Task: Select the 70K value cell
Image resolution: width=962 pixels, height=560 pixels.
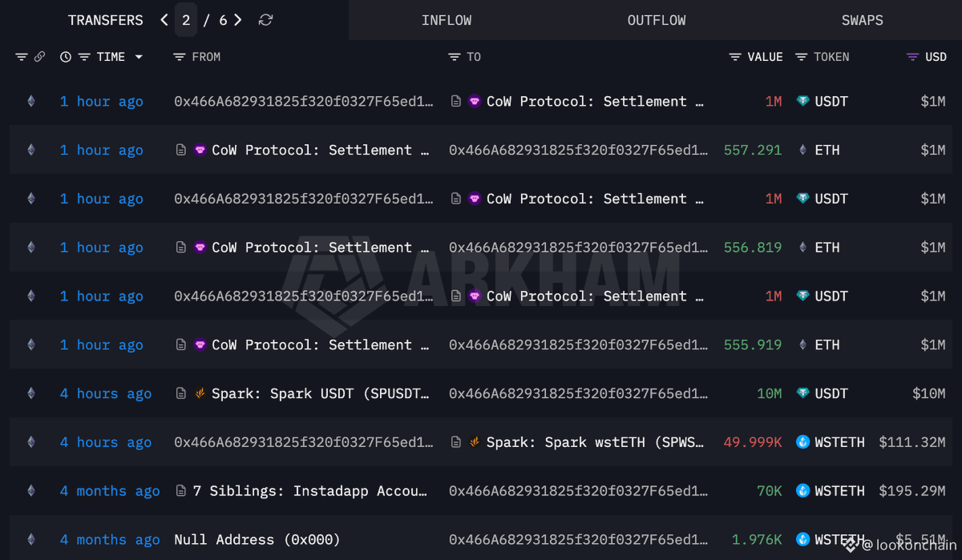Action: point(770,491)
